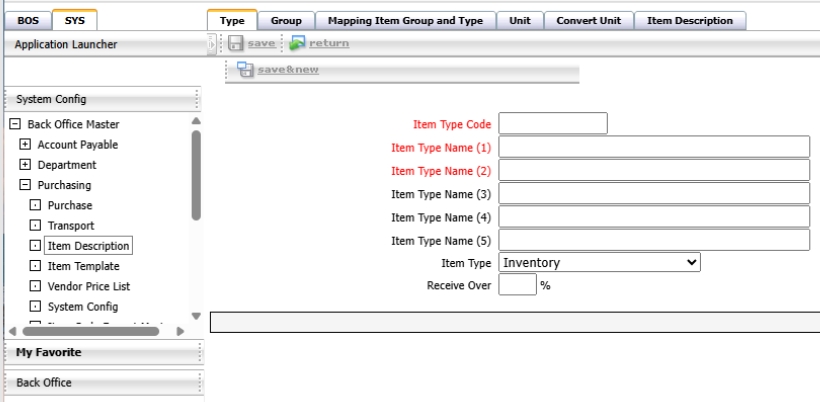Collapse the Purchasing tree node

(x=25, y=185)
